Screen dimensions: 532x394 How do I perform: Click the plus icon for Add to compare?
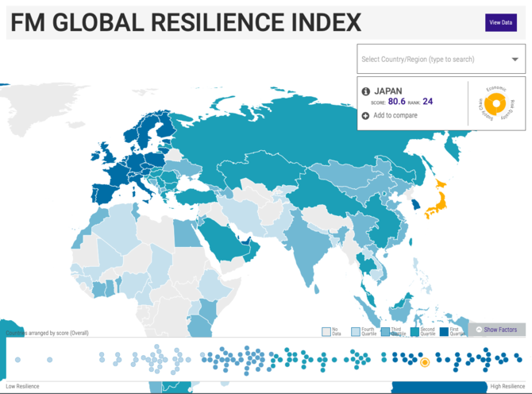tap(365, 115)
